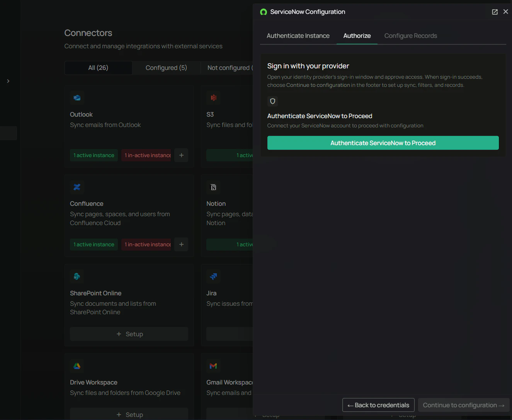Click the Gmail Workspace title text
Viewport: 512px width, 420px height.
(230, 382)
